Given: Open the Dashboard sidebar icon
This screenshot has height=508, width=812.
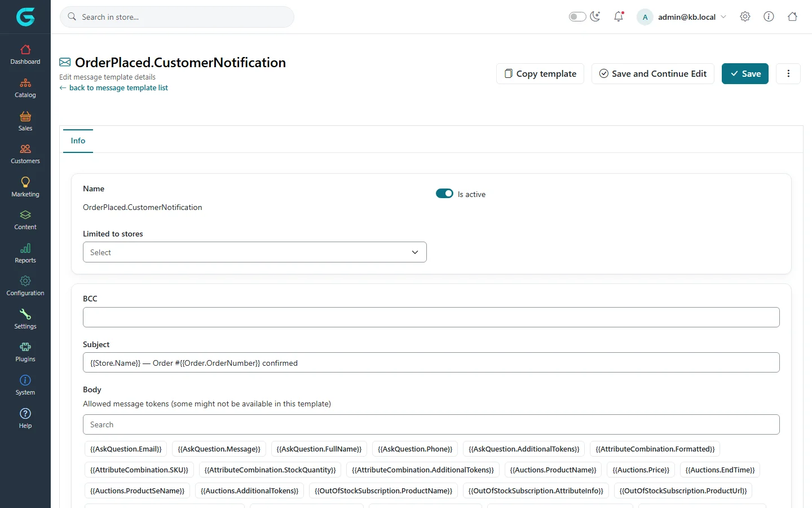Looking at the screenshot, I should click(x=25, y=55).
